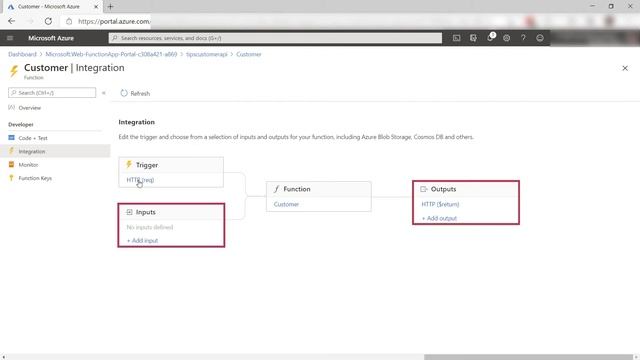Screen dimensions: 640x360
Task: Click the horizontal scrollbar at the bottom
Action: [x=528, y=357]
